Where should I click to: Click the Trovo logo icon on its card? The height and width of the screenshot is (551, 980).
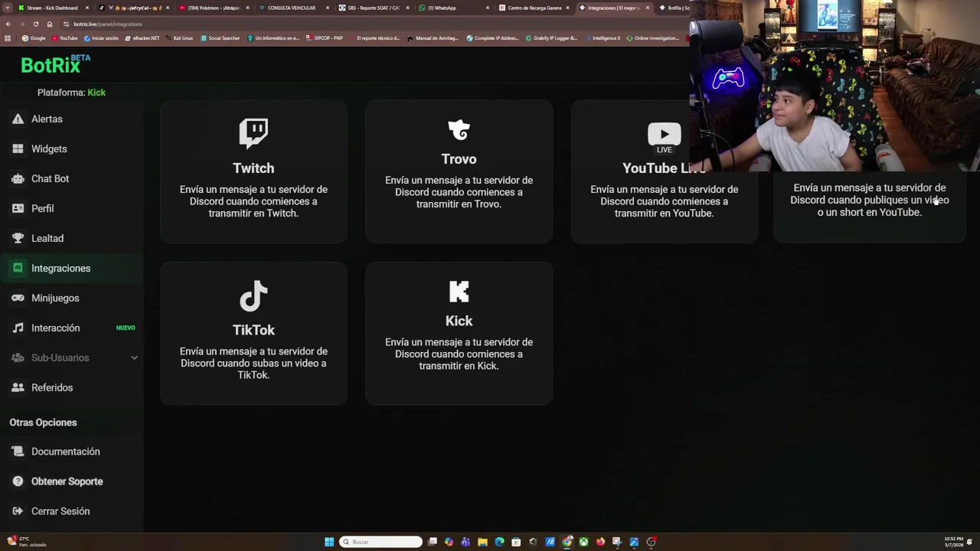pyautogui.click(x=459, y=130)
